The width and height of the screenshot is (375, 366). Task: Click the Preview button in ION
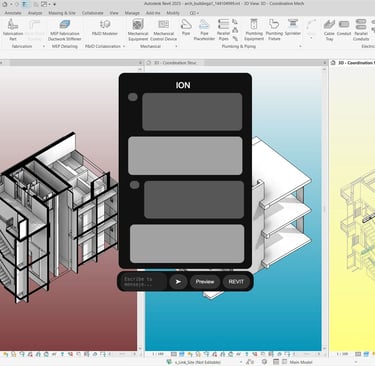tap(205, 282)
